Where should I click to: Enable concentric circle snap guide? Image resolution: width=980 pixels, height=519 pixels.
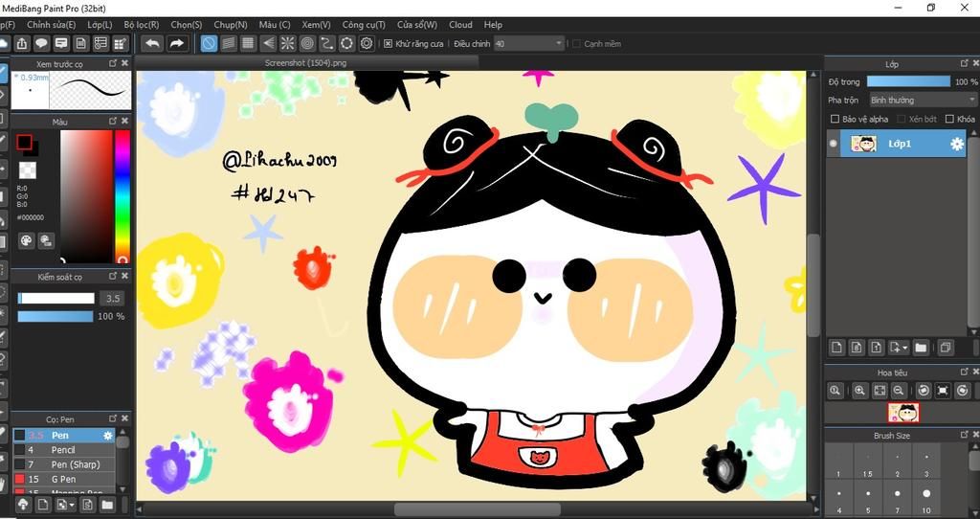[307, 43]
